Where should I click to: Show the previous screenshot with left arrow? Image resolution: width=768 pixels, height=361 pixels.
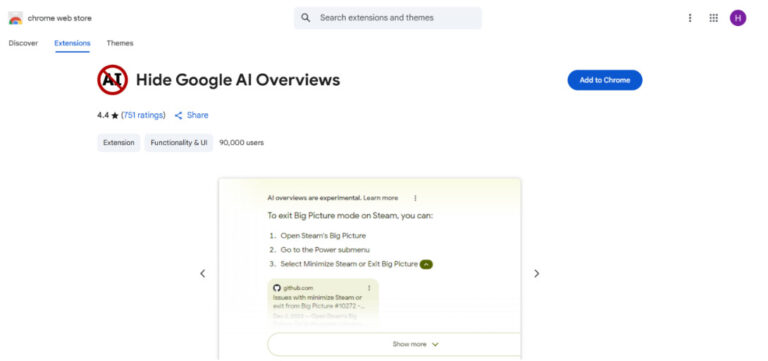click(202, 274)
